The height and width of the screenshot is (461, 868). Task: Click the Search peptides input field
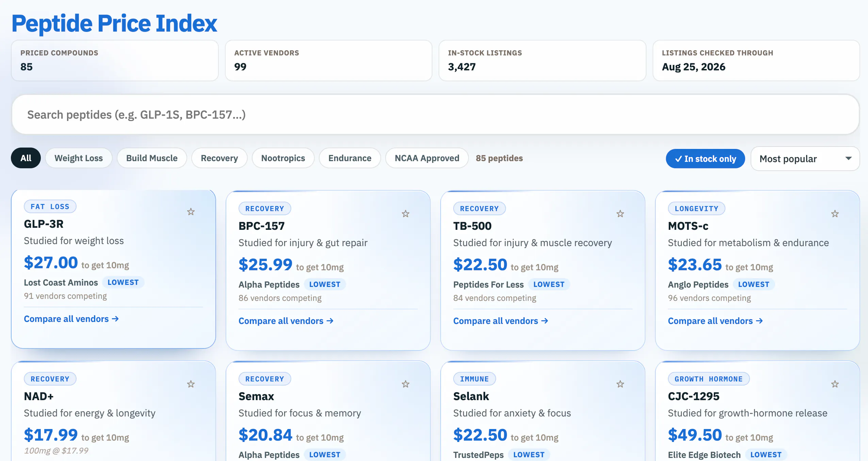(x=436, y=115)
